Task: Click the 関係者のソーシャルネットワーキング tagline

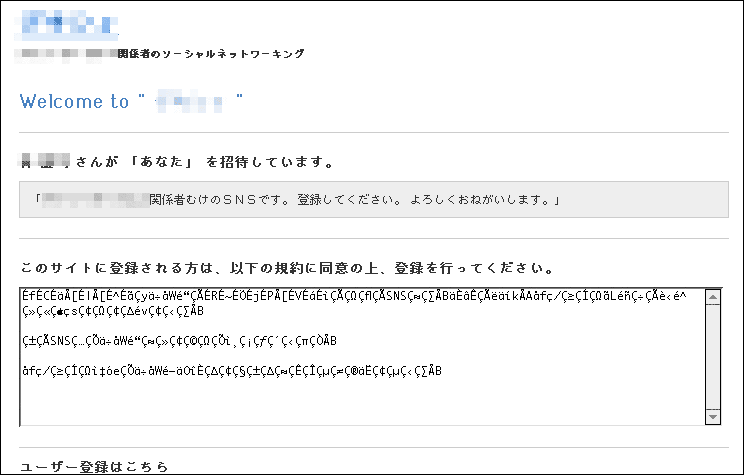Action: (x=210, y=54)
